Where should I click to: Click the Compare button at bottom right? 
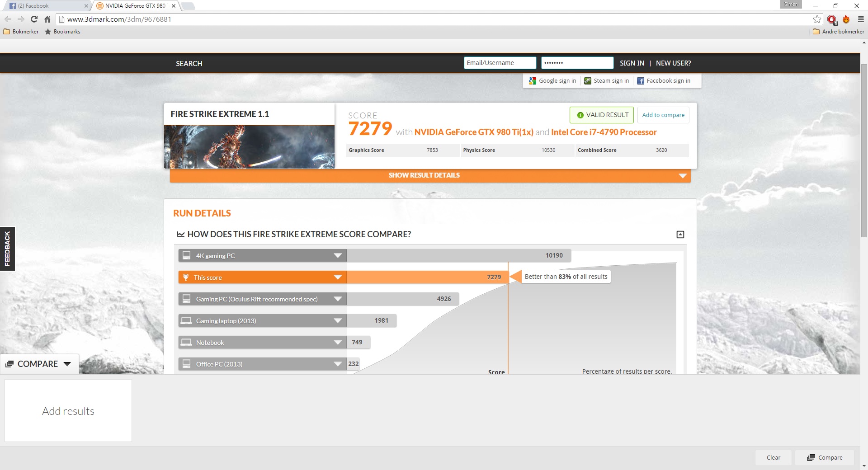[x=825, y=458]
